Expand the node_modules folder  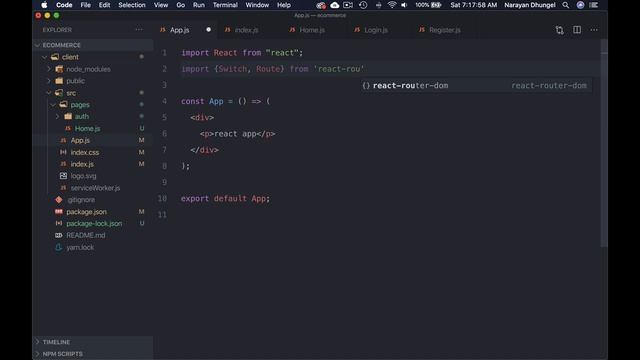coord(49,69)
